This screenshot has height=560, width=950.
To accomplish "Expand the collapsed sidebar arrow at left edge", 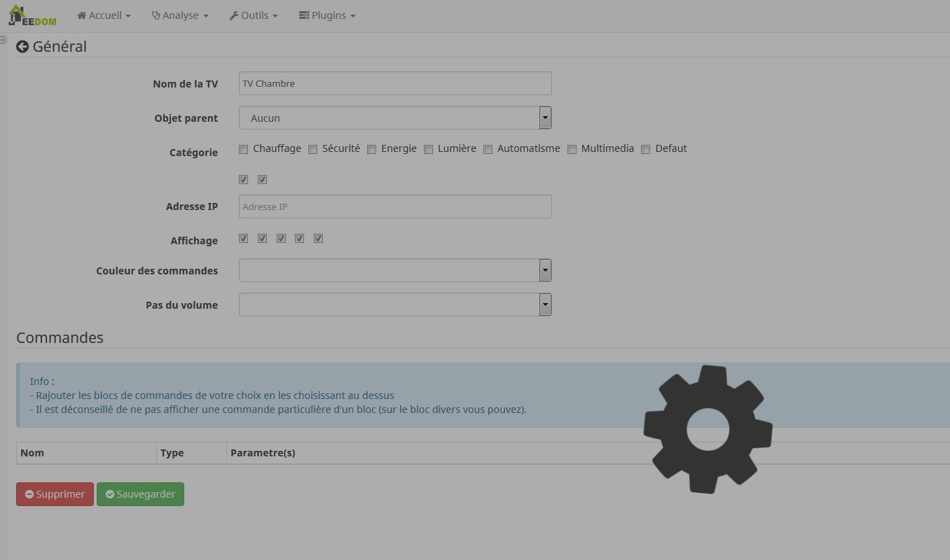I will tap(3, 40).
